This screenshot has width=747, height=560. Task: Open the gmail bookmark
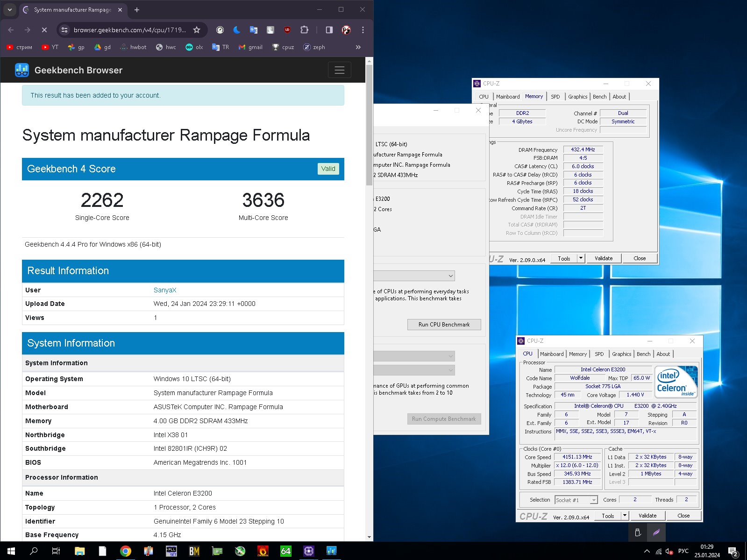pyautogui.click(x=250, y=47)
